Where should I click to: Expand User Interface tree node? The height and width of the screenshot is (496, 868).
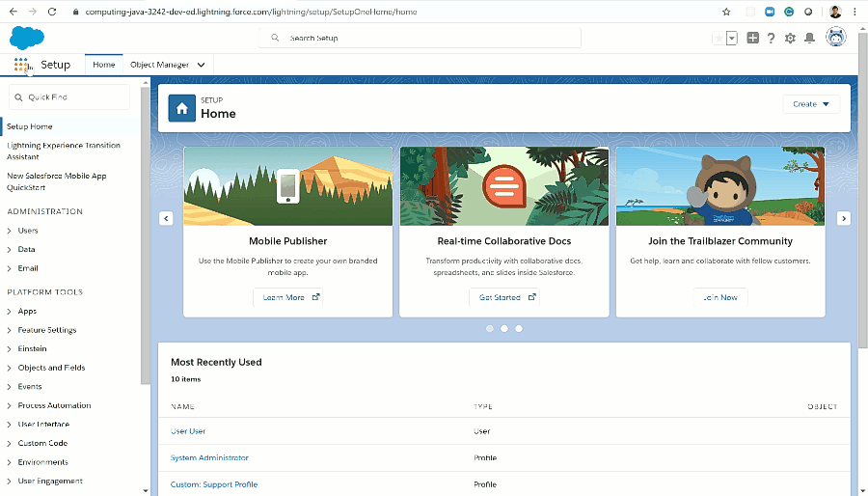click(9, 425)
